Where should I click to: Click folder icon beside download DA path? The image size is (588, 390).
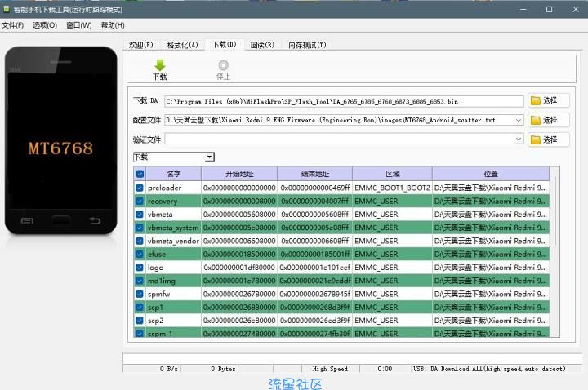point(536,101)
